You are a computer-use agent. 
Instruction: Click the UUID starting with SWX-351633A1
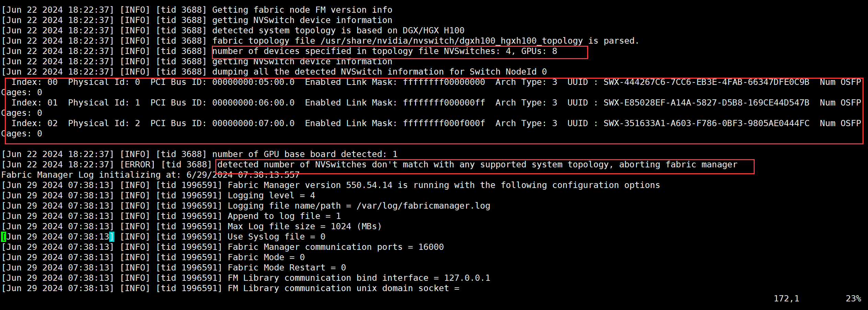point(706,123)
